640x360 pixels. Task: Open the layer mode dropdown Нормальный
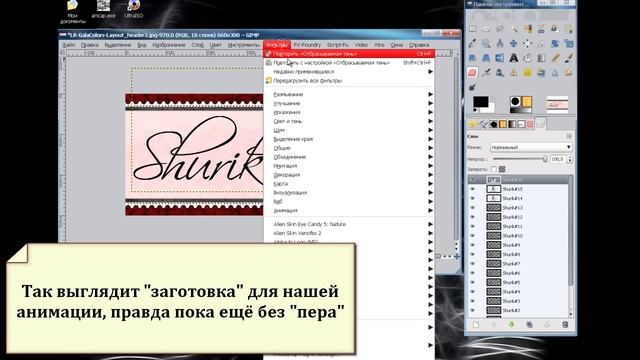pyautogui.click(x=531, y=147)
